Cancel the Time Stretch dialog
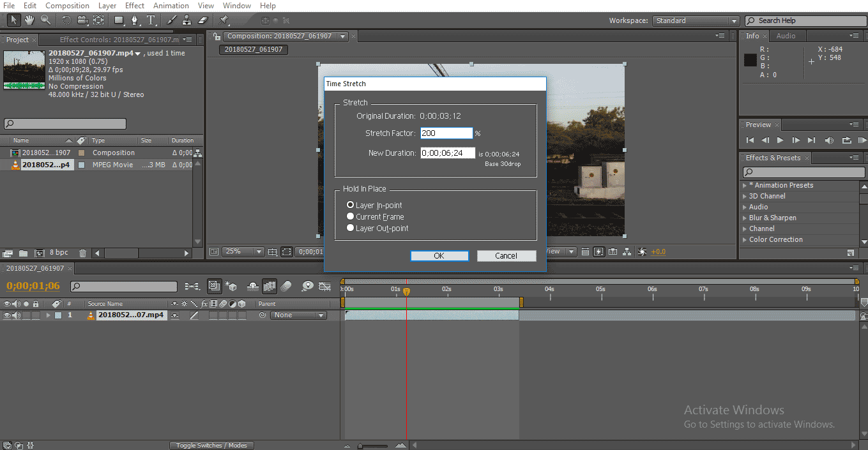The height and width of the screenshot is (450, 868). point(506,256)
